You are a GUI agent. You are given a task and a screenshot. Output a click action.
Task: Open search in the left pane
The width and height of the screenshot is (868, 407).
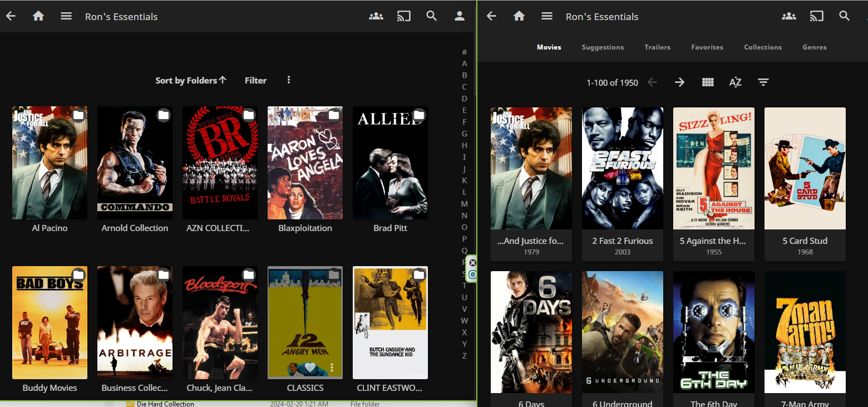[432, 16]
